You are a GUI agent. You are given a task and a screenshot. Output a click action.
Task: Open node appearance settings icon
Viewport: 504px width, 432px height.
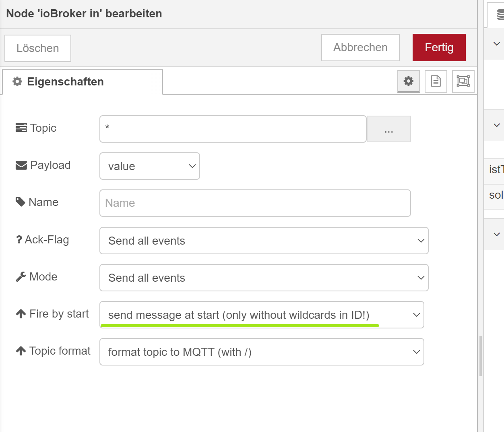463,81
